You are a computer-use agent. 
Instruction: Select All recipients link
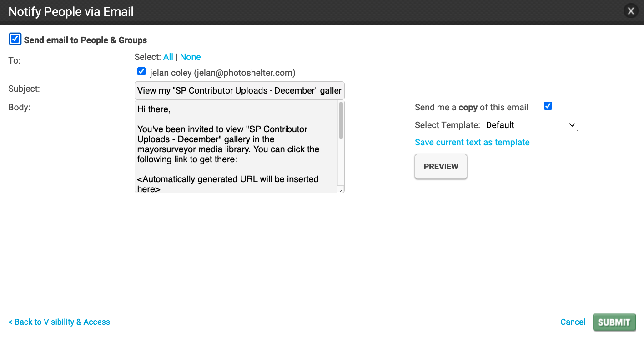pyautogui.click(x=168, y=57)
